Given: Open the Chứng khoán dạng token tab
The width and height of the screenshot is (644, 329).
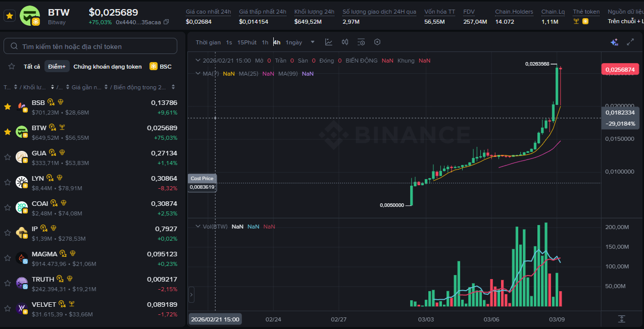Looking at the screenshot, I should [108, 67].
